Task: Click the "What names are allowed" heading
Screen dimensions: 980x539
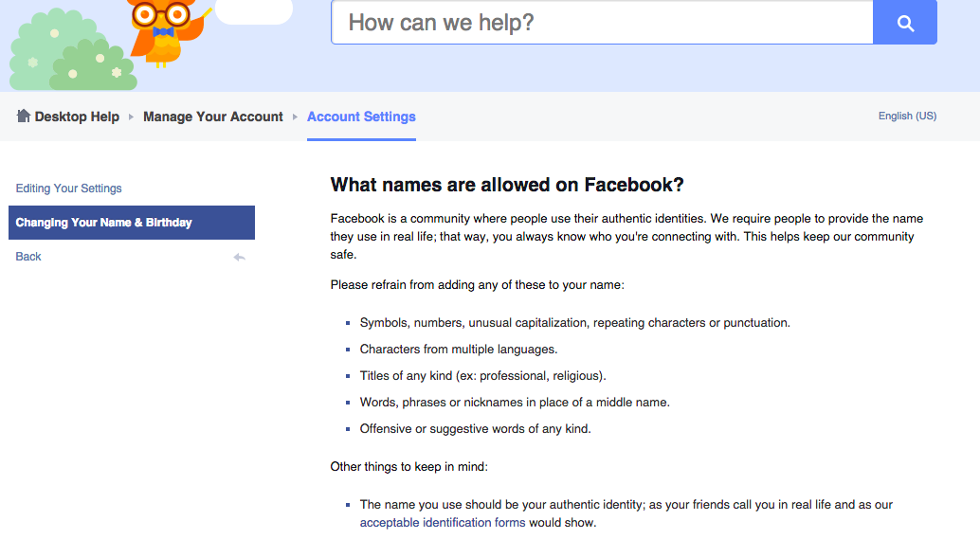Action: pyautogui.click(x=507, y=185)
